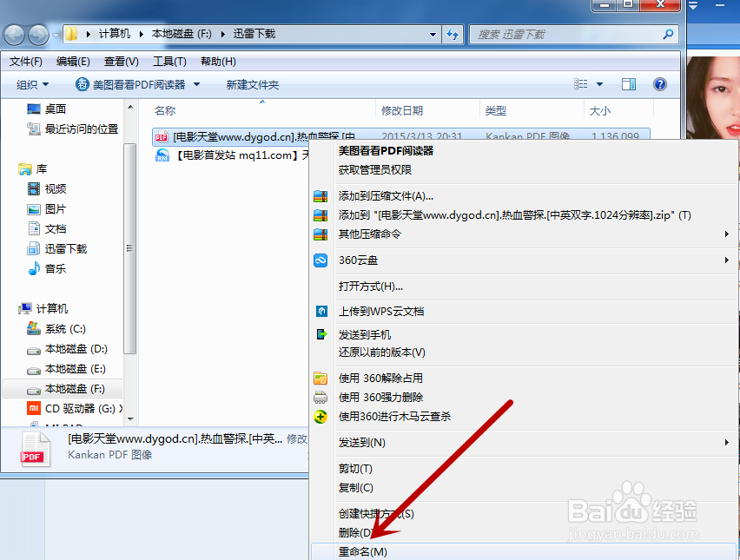Open view options dropdown arrow

600,84
